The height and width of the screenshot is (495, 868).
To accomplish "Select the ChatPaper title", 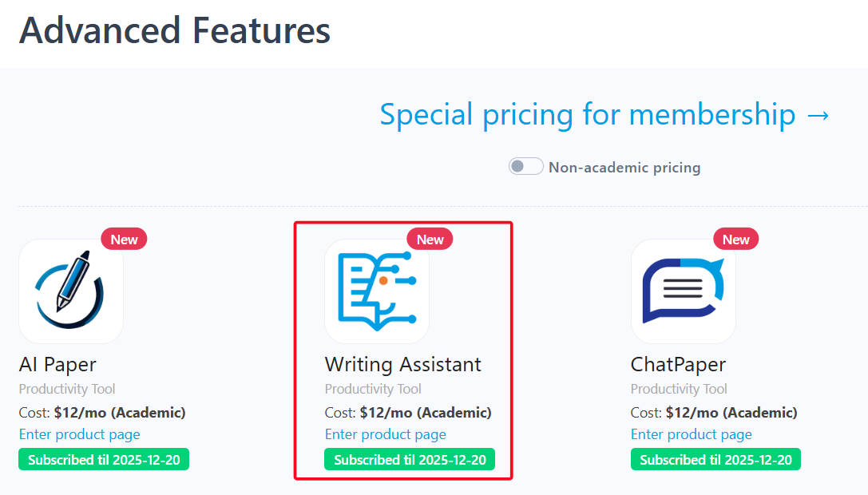I will tap(678, 365).
